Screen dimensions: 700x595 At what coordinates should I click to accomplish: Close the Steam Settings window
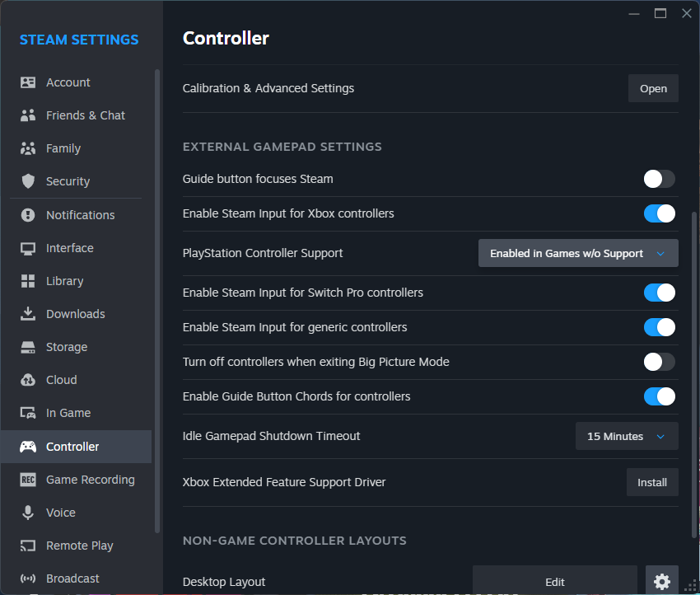687,14
